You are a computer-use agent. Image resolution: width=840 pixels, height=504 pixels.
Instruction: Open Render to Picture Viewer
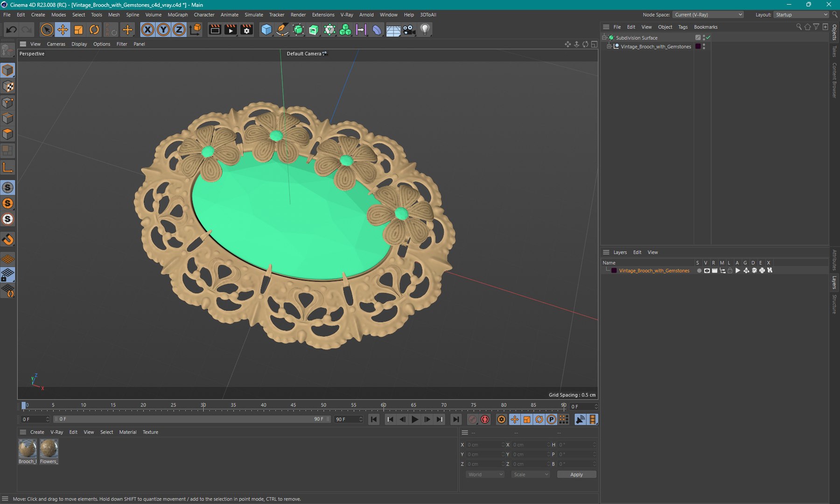[231, 30]
